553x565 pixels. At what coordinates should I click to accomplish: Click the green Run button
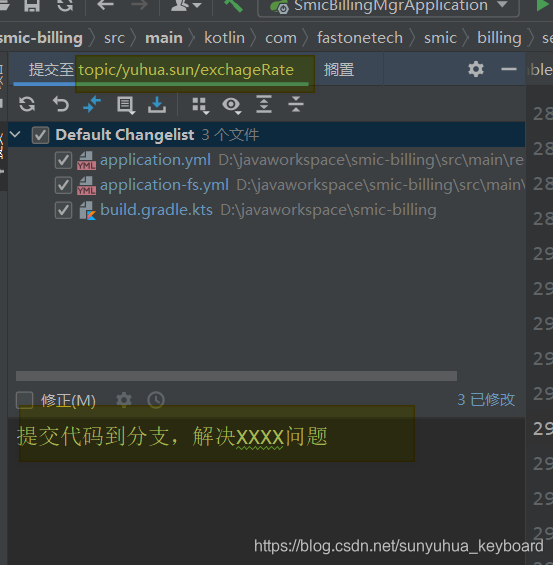543,5
